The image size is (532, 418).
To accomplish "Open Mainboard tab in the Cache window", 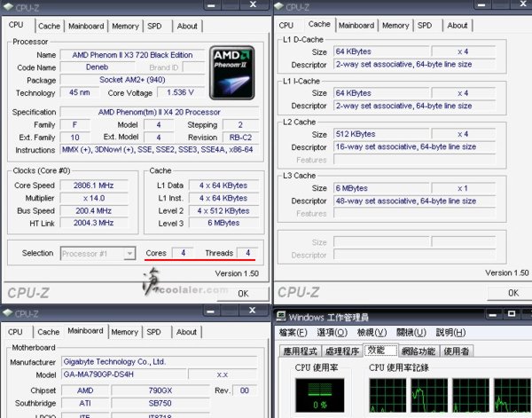I will coord(356,26).
